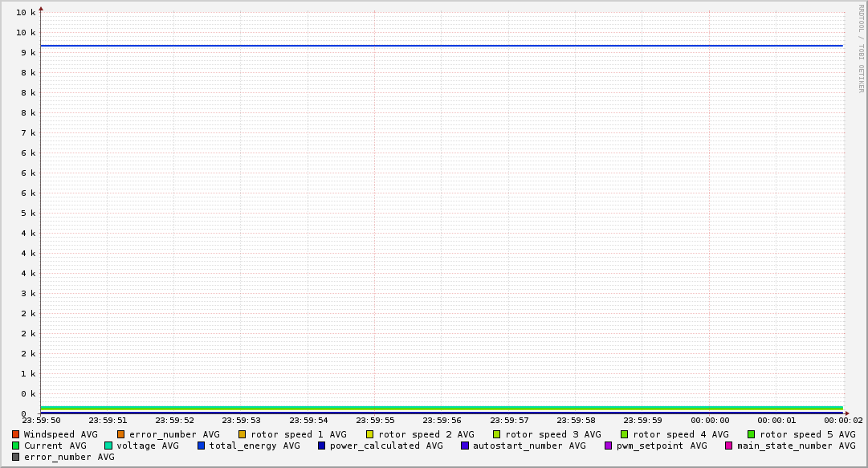
Task: Click the rotor speed 4 AVG legend text
Action: [x=680, y=434]
